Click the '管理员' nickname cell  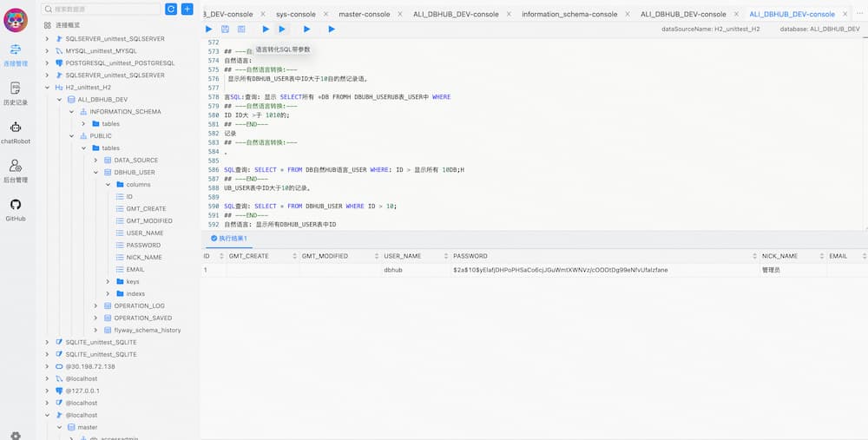(x=771, y=270)
